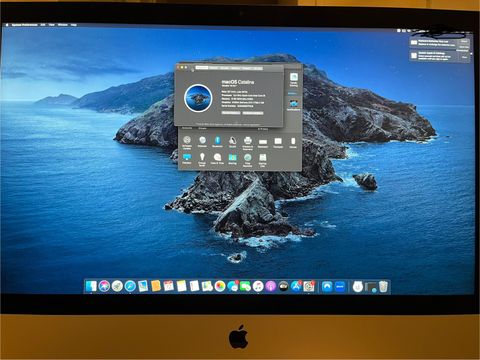
Task: Open Trash in the Dock
Action: [383, 286]
